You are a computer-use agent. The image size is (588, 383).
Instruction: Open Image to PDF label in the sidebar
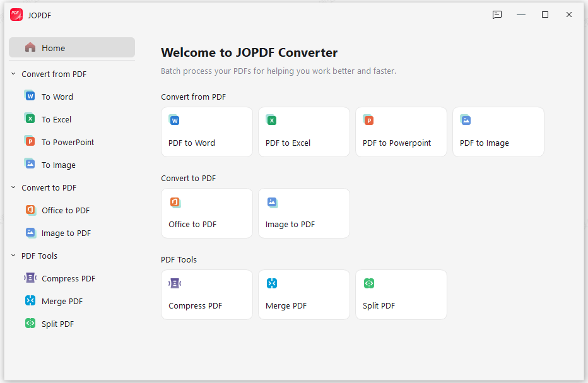click(x=66, y=233)
